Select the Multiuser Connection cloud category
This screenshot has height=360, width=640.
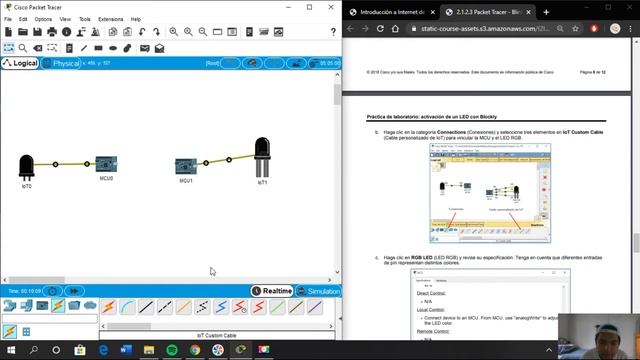point(90,305)
